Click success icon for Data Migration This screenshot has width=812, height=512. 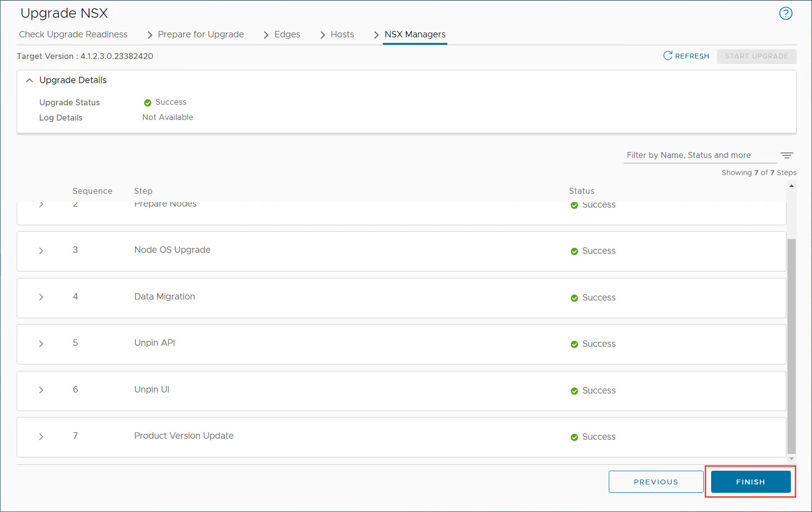(x=574, y=298)
